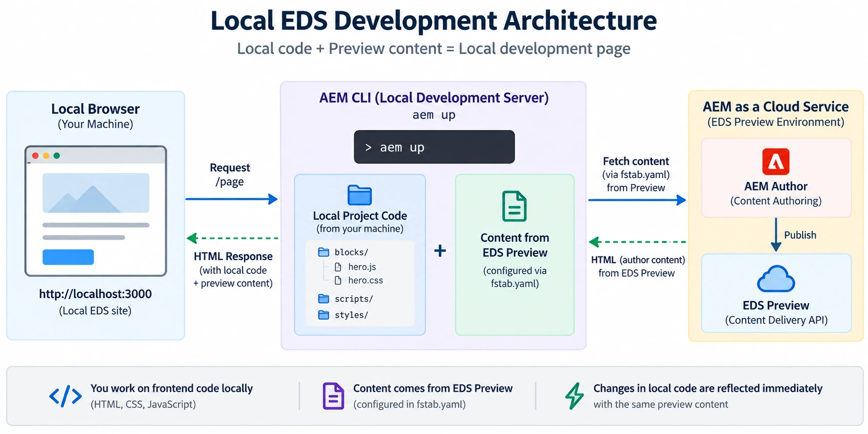This screenshot has width=868, height=434.
Task: Click the (configured in fstab.yaml) footer text
Action: click(410, 405)
